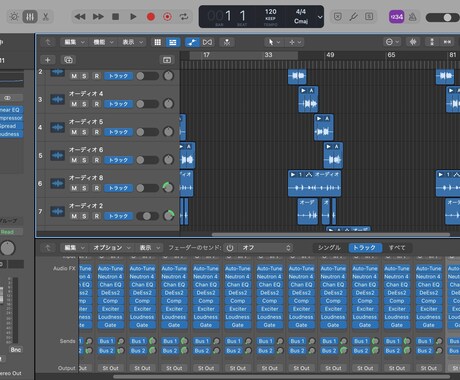The width and height of the screenshot is (460, 380).
Task: Open the LCD display mode dropdown arrow
Action: tap(320, 17)
